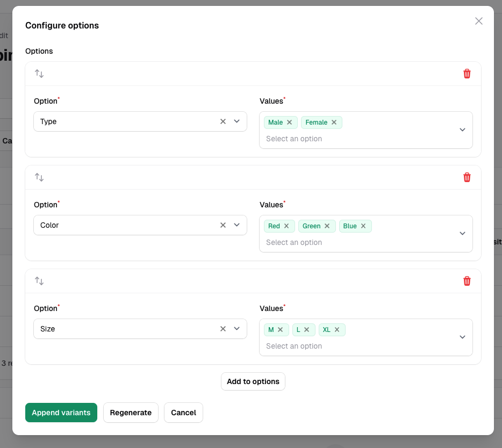Click reorder arrows on the Type option
The width and height of the screenshot is (502, 448).
pyautogui.click(x=39, y=74)
